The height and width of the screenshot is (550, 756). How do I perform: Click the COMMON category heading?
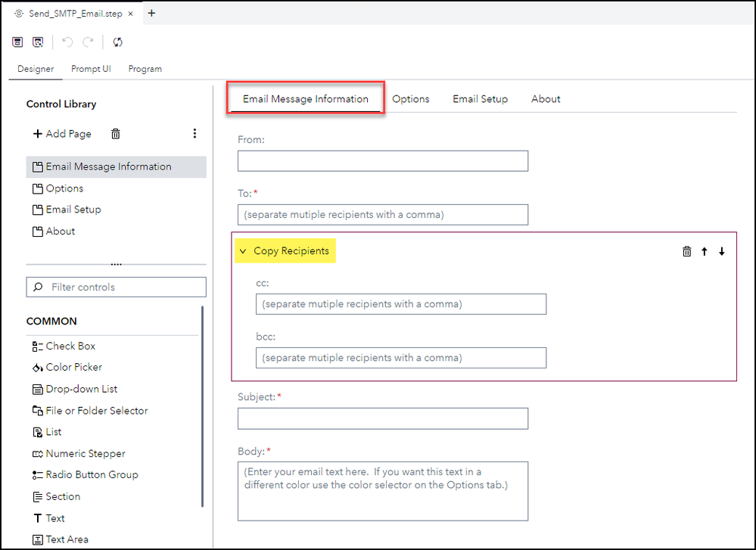51,322
